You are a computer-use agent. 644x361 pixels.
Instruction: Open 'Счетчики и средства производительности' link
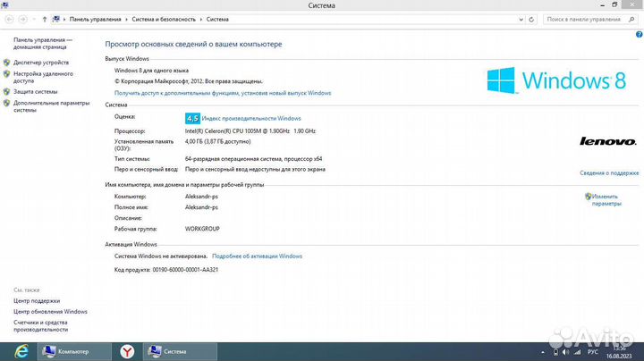pos(40,326)
